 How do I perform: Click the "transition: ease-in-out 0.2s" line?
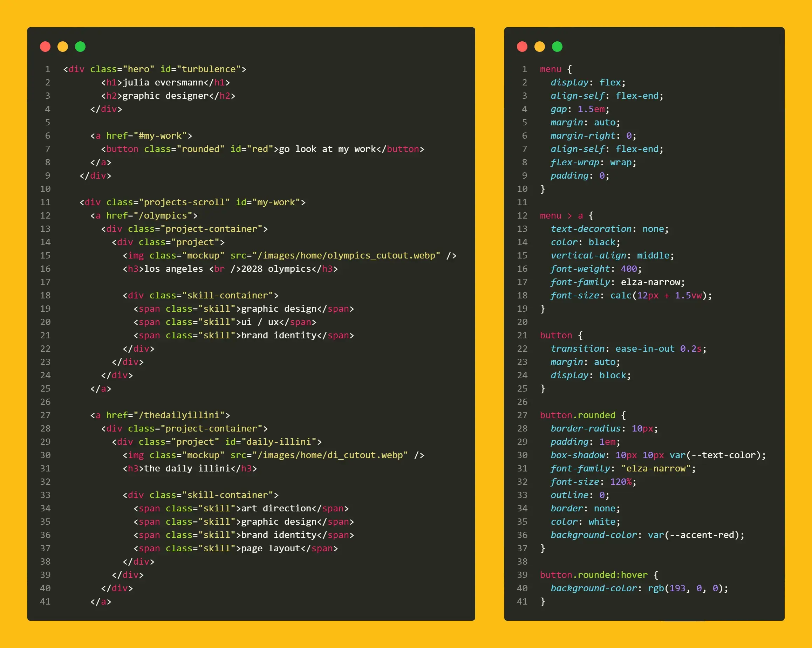point(628,349)
